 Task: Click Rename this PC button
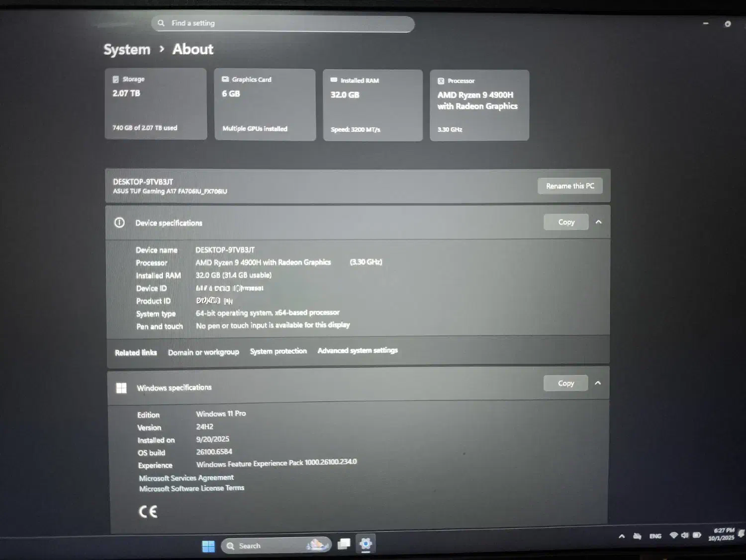pos(570,186)
